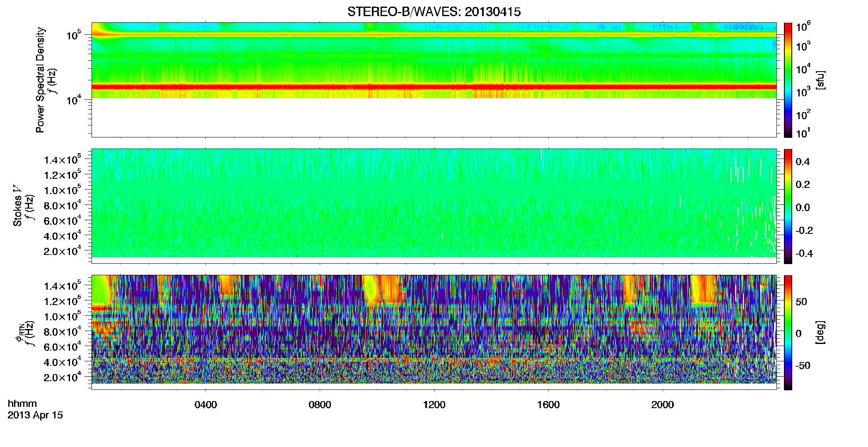Select the 0800 time axis label
Viewport: 868px width, 447px height.
(320, 405)
